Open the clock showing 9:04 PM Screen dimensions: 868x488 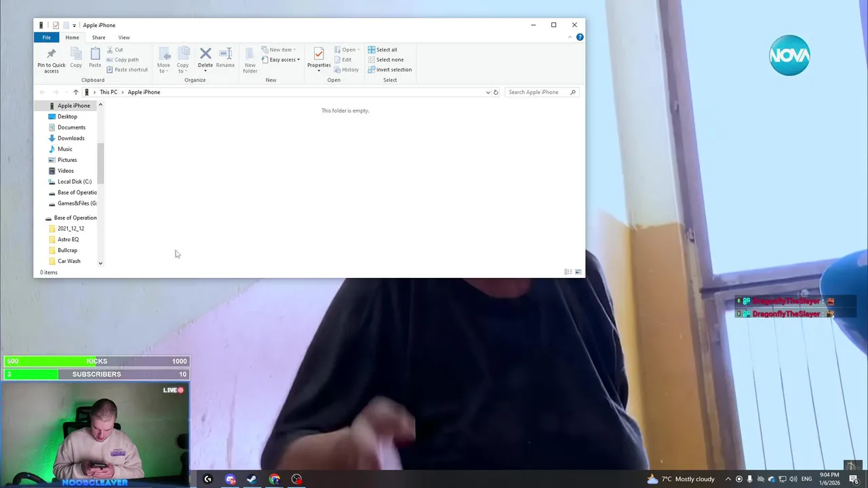coord(829,479)
